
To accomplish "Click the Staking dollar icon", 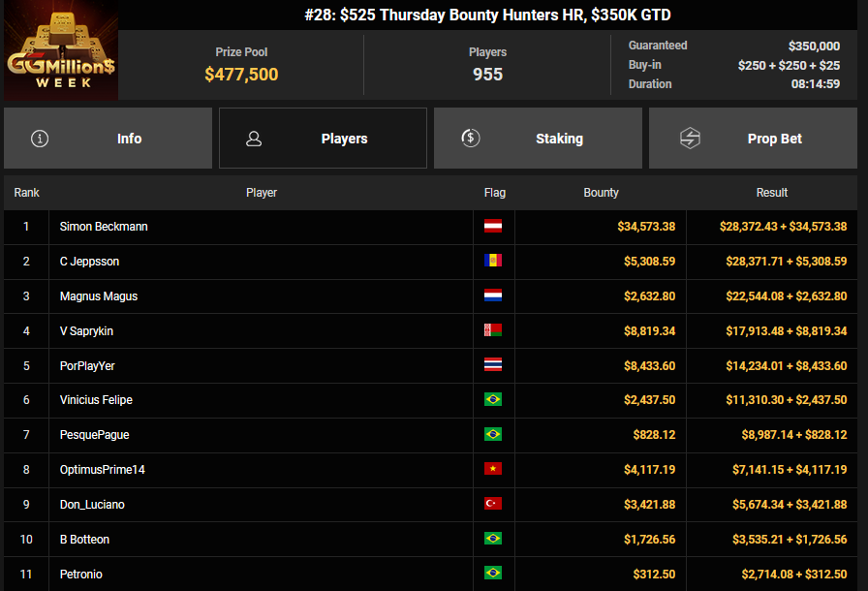I will tap(470, 139).
